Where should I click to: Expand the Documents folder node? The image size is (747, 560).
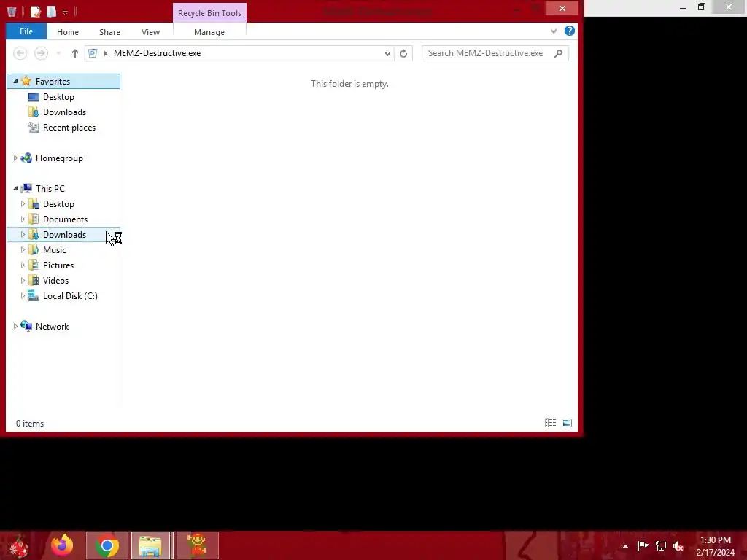[23, 219]
